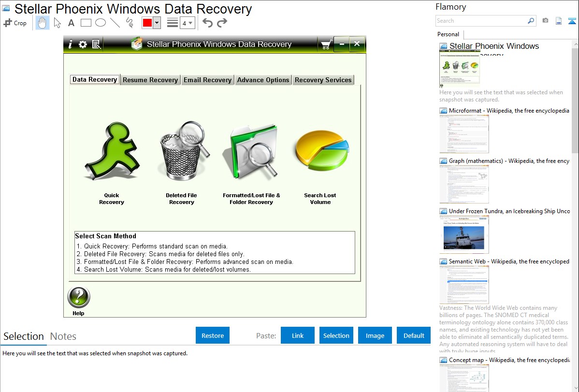Open the Semantic Web snapshot thumbnail
This screenshot has height=392, width=579.
pos(464,285)
